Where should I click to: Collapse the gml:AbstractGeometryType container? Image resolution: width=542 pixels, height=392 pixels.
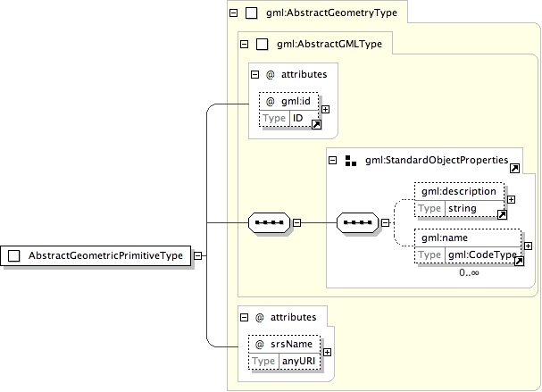(234, 13)
